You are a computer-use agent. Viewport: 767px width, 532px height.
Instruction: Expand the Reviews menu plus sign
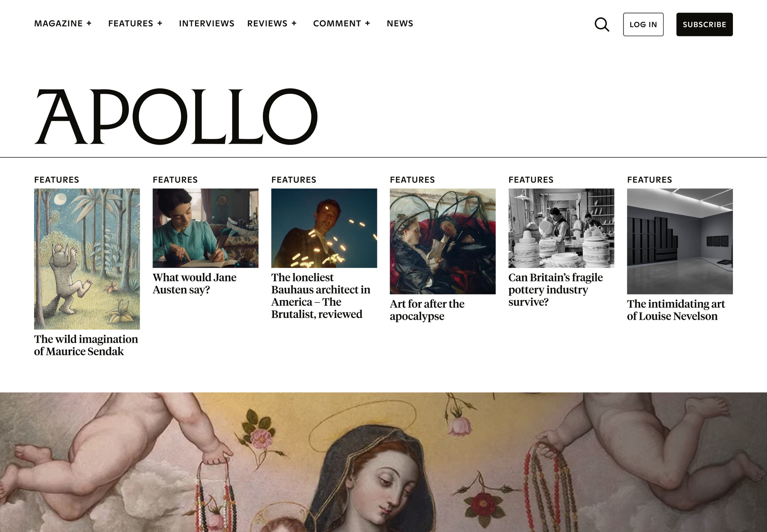point(294,23)
